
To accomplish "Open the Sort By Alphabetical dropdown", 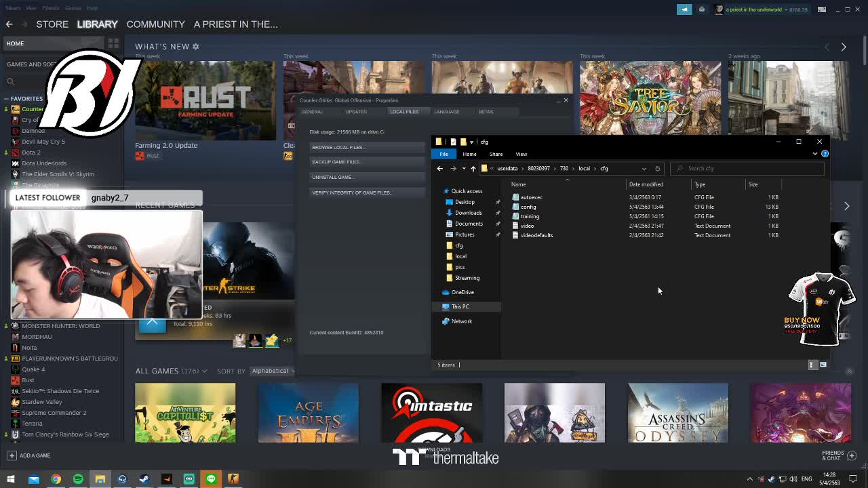I will pos(273,371).
